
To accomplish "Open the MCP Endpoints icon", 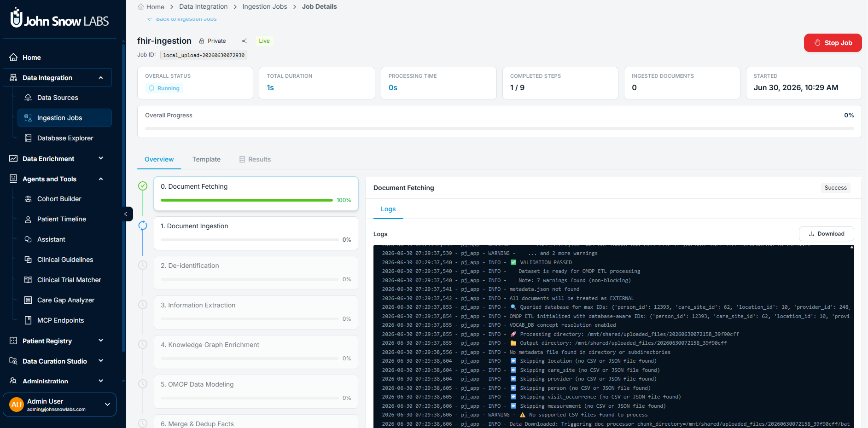I will (28, 320).
